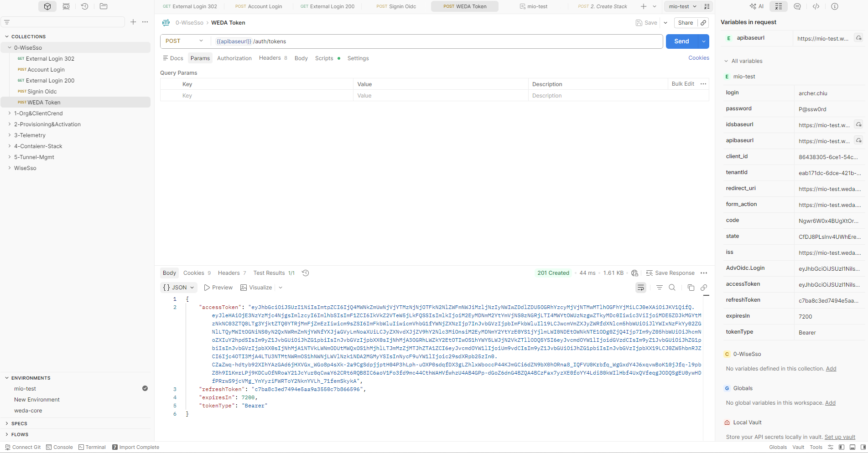The height and width of the screenshot is (453, 868).
Task: Open the response more options ellipsis
Action: pyautogui.click(x=704, y=273)
